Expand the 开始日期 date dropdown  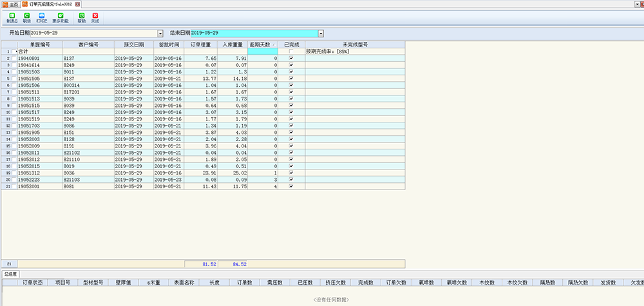[160, 33]
